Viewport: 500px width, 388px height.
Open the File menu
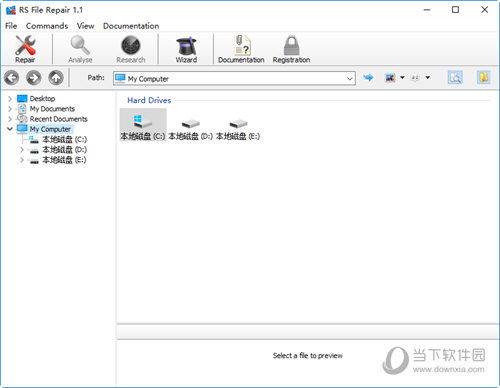[x=11, y=26]
